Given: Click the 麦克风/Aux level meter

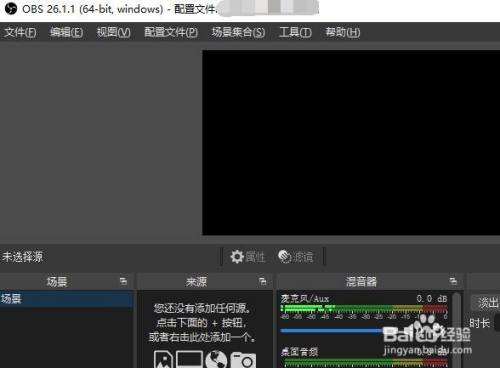Looking at the screenshot, I should click(364, 309).
